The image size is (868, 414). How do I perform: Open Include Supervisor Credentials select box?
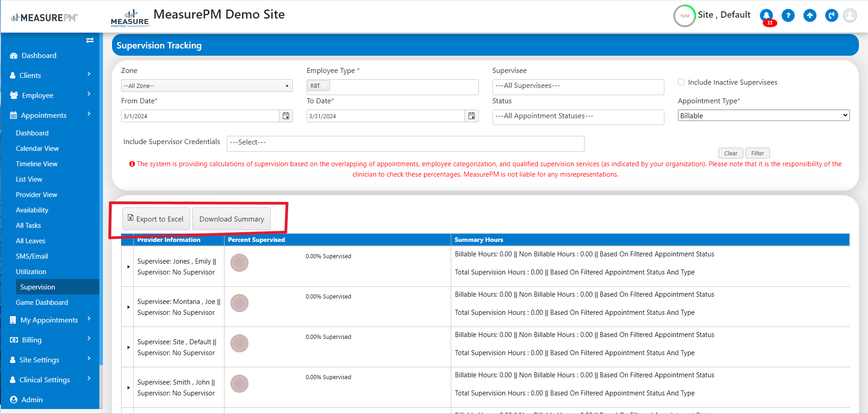405,144
